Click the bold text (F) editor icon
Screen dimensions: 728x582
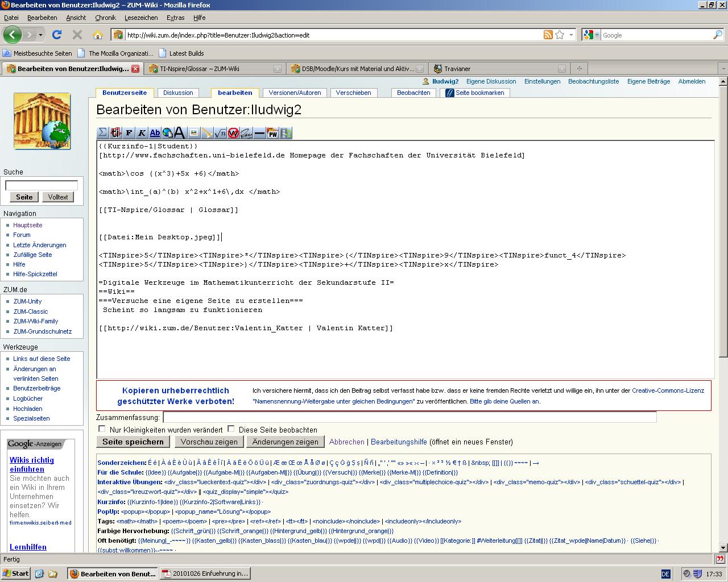(129, 133)
